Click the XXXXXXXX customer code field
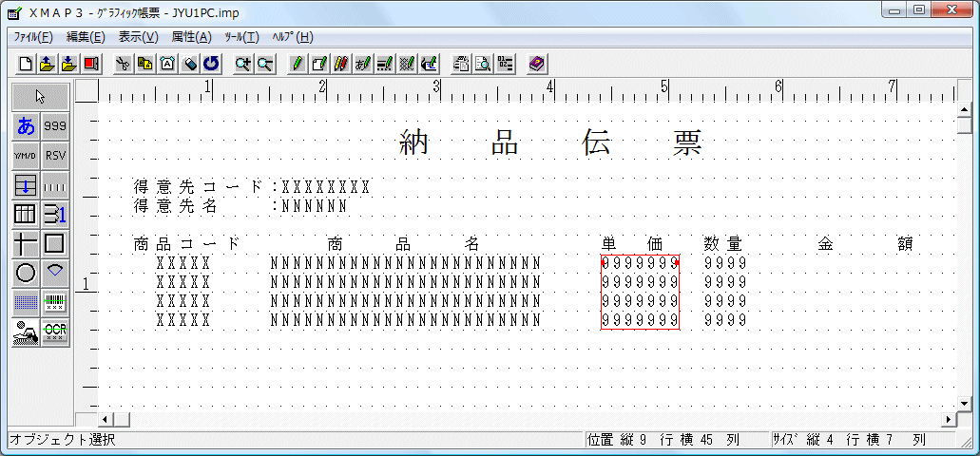 [x=326, y=187]
